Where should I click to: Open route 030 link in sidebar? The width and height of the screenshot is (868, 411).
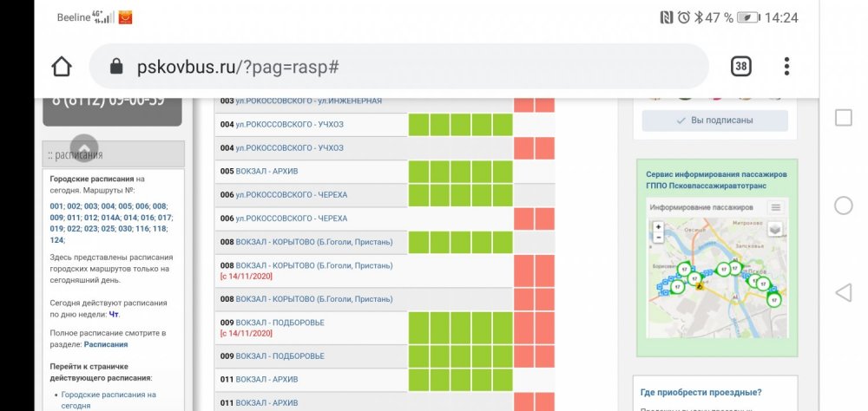tap(125, 228)
